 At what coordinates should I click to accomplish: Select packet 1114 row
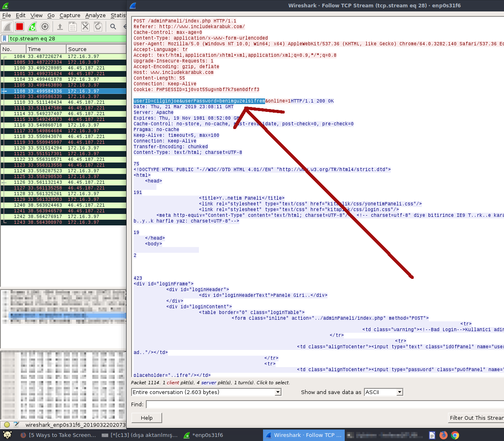[x=64, y=114]
